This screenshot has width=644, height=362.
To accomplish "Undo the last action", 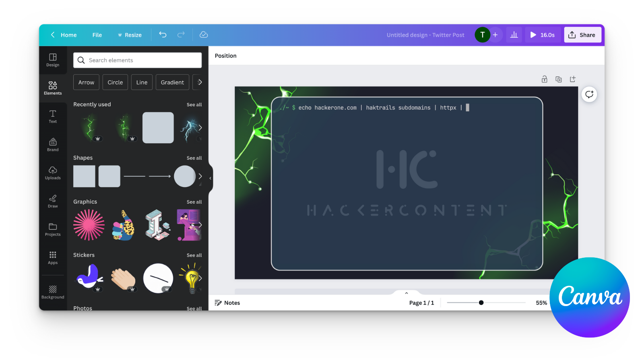I will coord(163,35).
